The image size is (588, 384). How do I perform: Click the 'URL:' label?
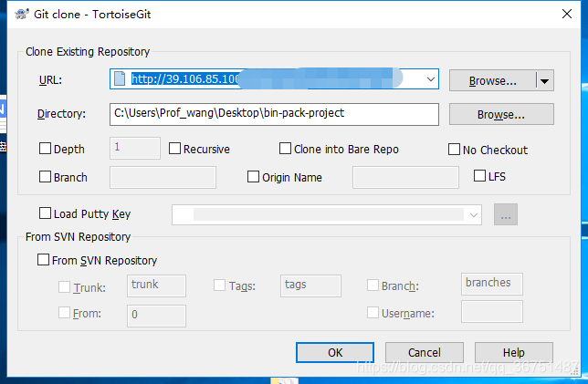[50, 79]
